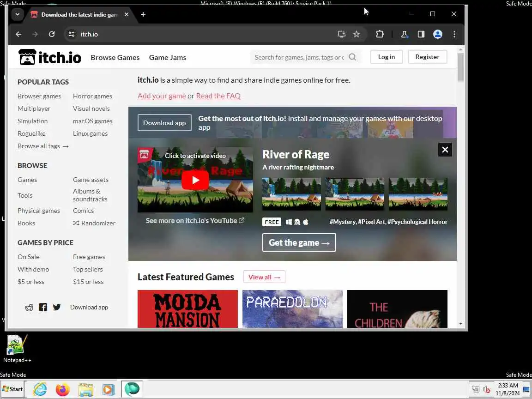Open the Extensions puzzle icon

pos(380,34)
